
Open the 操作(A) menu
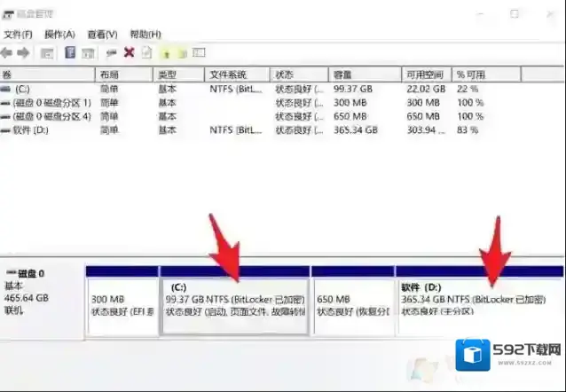coord(59,34)
